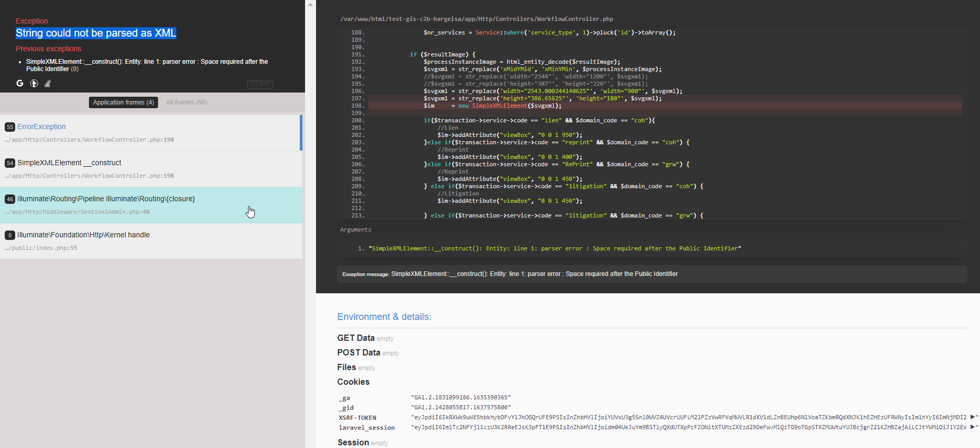Select the Pipeline closure frame 46
Viewport: 980px width, 448px height.
click(x=151, y=205)
